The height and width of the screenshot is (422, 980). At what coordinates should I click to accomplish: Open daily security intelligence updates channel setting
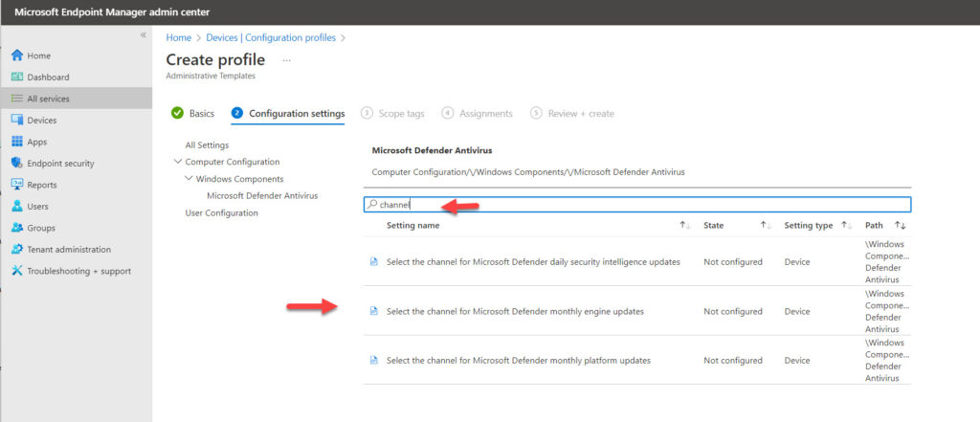pyautogui.click(x=533, y=262)
